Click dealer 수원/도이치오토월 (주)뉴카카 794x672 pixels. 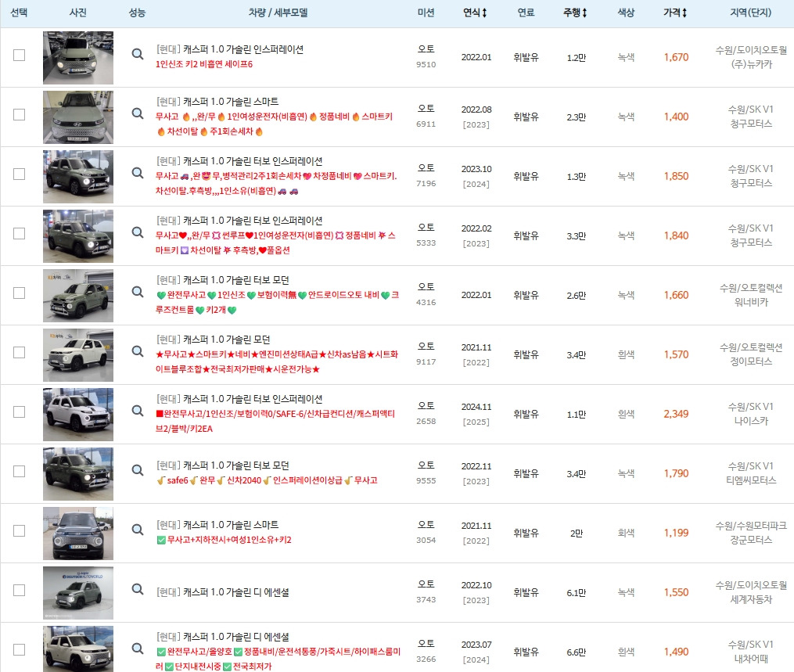(x=751, y=57)
